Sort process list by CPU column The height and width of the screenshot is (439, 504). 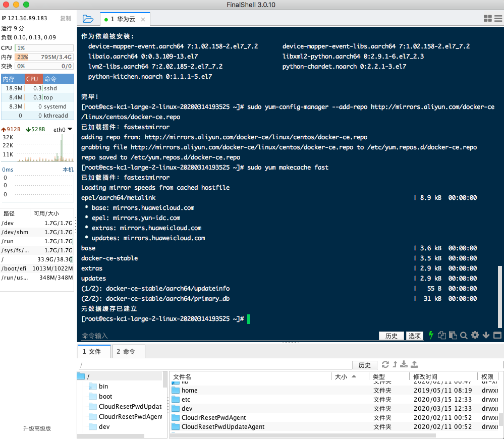click(33, 79)
